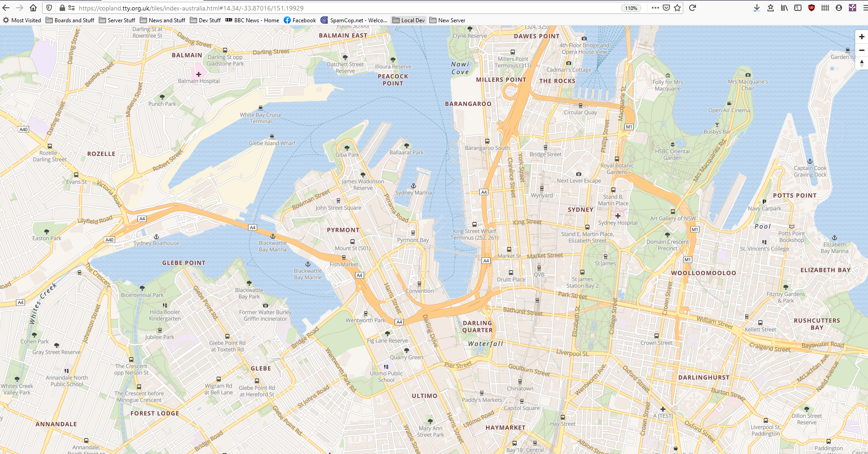Viewport: 868px width, 454px height.
Task: Open Firefox account menu
Action: pyautogui.click(x=839, y=8)
